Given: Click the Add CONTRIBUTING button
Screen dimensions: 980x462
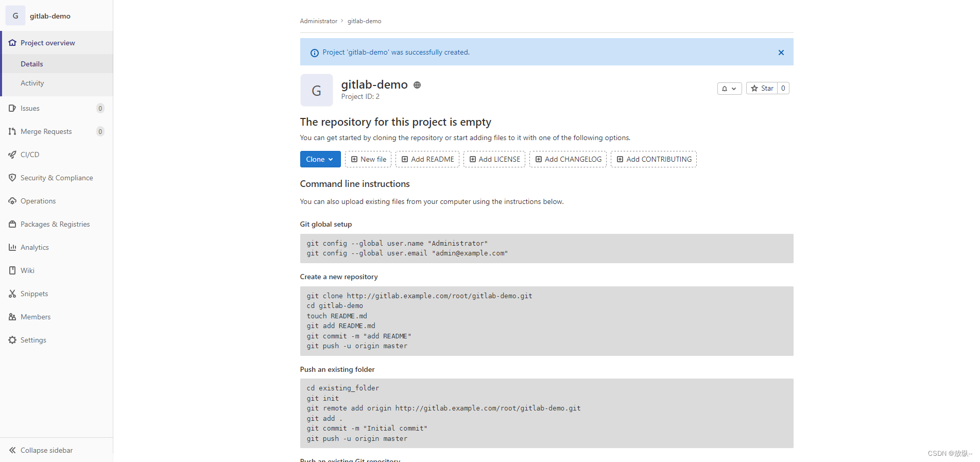Looking at the screenshot, I should 654,159.
